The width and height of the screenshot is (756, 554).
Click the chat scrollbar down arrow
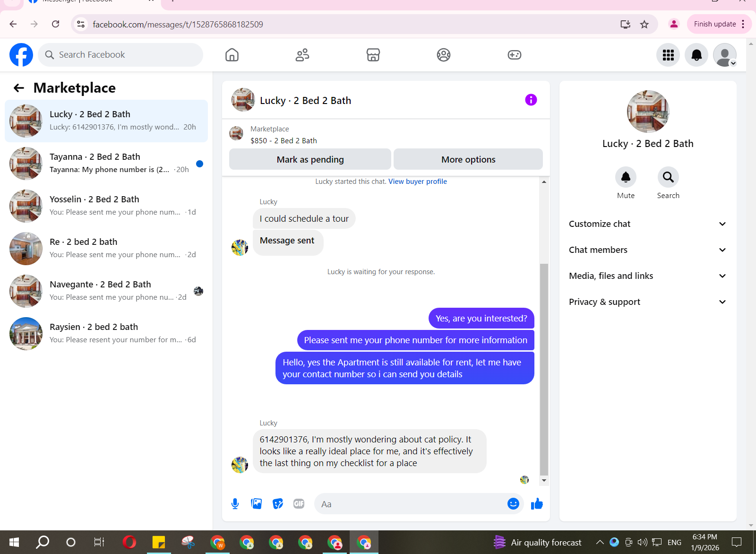click(544, 480)
